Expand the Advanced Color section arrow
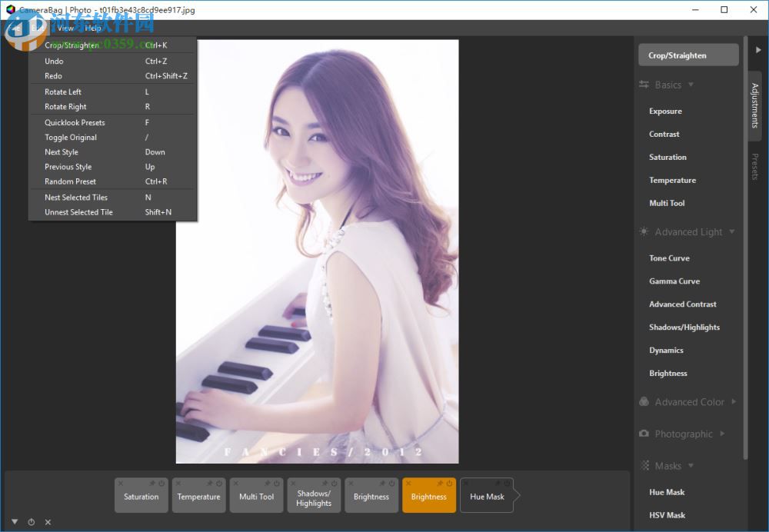The width and height of the screenshot is (769, 532). tap(734, 401)
